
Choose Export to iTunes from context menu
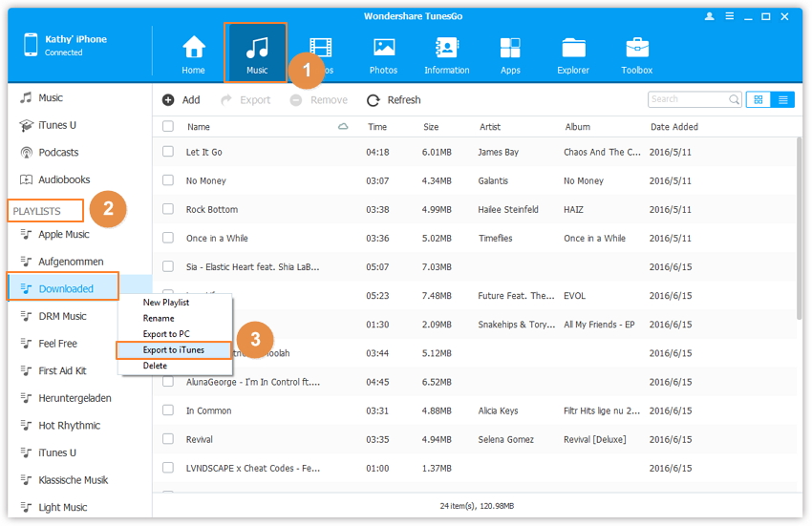point(173,350)
